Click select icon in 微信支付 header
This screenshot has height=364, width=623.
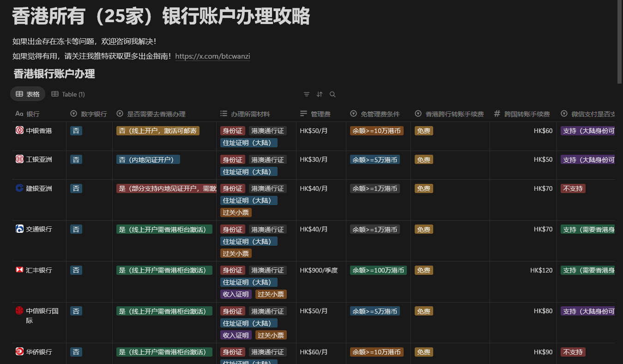coord(564,114)
